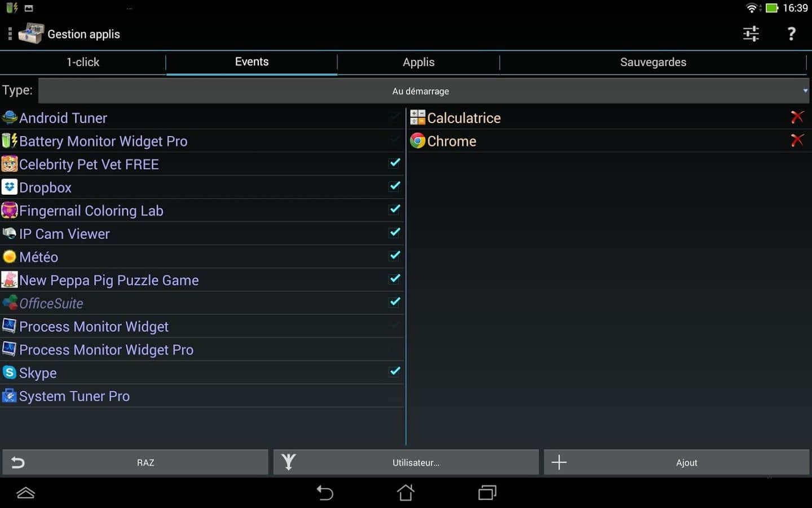Remove Chrome using the red X
Screen dimensions: 812x508
(x=797, y=141)
